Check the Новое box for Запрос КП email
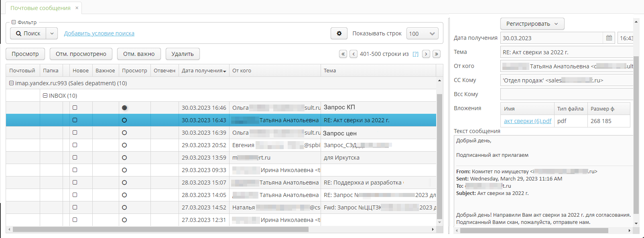 coord(75,108)
